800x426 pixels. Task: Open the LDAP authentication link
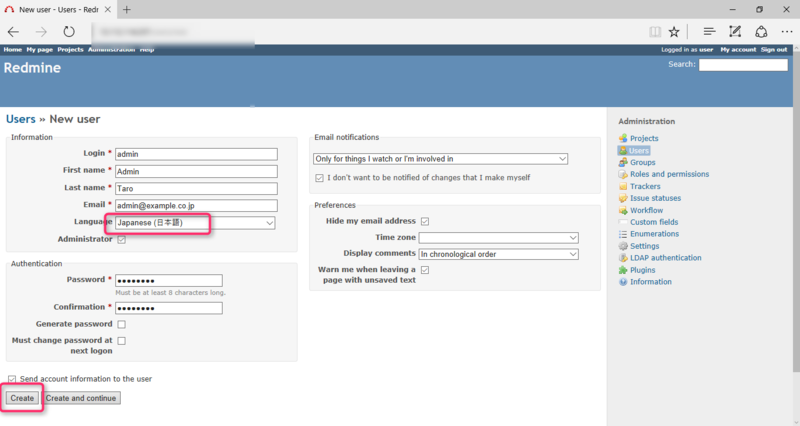pyautogui.click(x=666, y=258)
